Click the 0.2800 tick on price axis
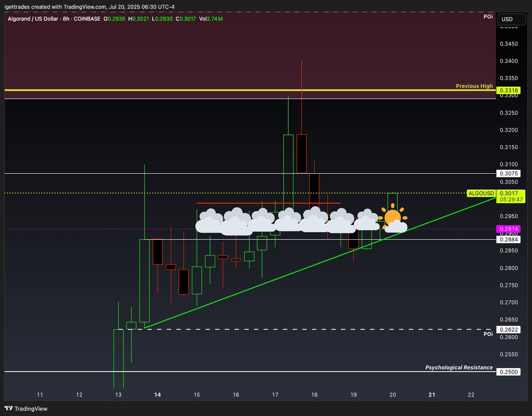532x416 pixels. (509, 268)
